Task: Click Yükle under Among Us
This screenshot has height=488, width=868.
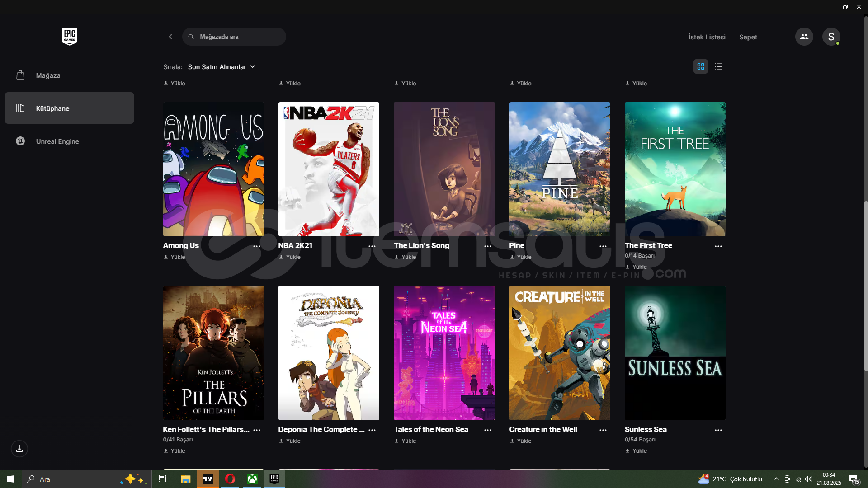Action: tap(175, 257)
